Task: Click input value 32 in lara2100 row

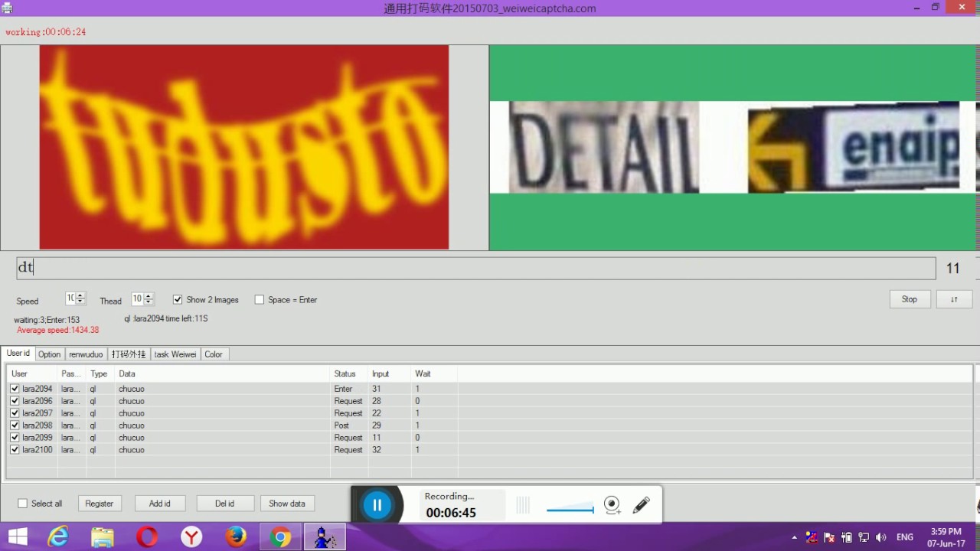Action: coord(377,450)
